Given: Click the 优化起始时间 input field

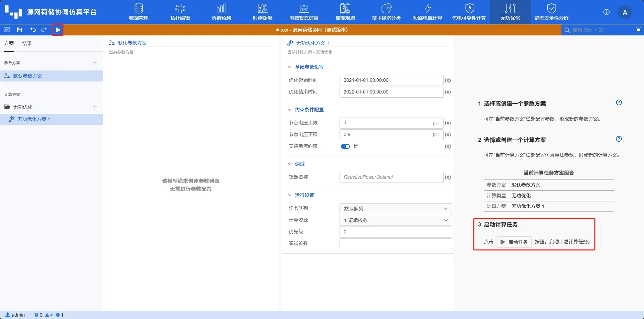Looking at the screenshot, I should (391, 80).
